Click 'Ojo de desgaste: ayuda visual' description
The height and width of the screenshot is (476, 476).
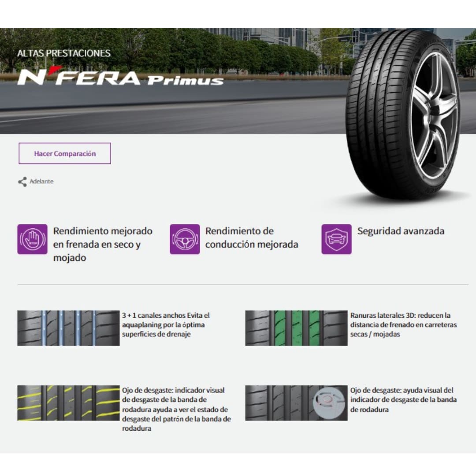tap(403, 399)
